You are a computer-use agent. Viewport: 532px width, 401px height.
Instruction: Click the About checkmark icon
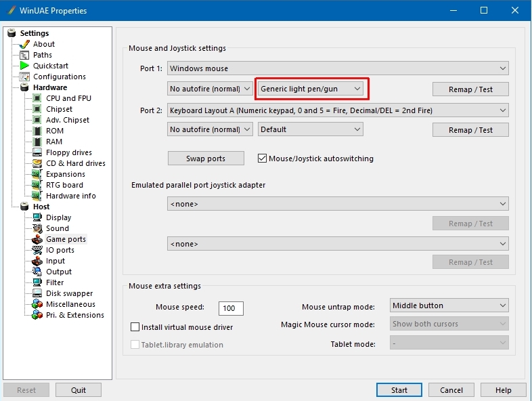click(x=24, y=44)
